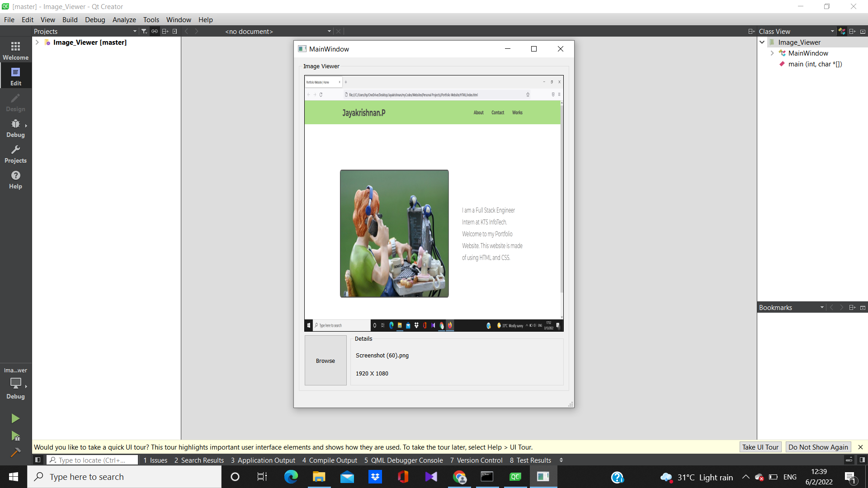Open Microsoft Edge from the taskbar
This screenshot has width=868, height=488.
(291, 477)
